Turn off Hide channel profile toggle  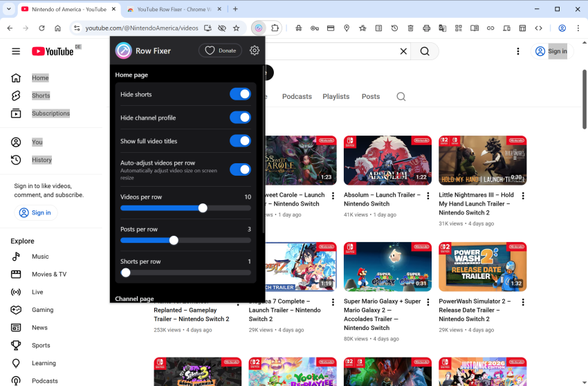coord(240,118)
